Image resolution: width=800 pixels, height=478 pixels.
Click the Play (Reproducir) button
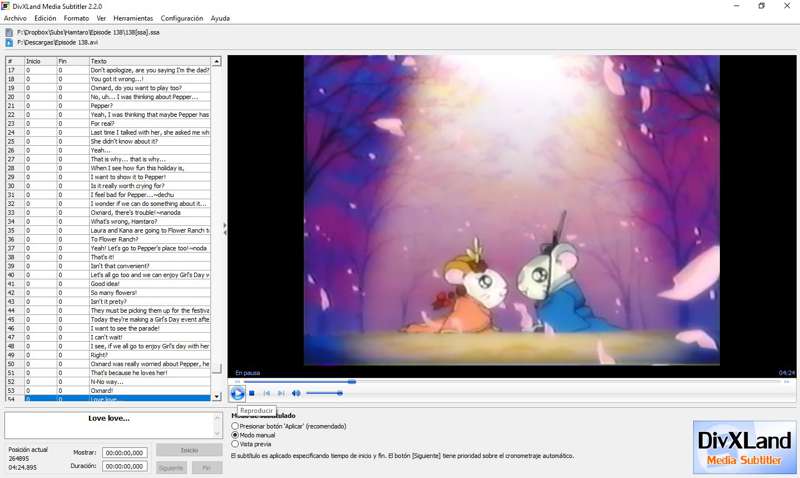tap(237, 393)
